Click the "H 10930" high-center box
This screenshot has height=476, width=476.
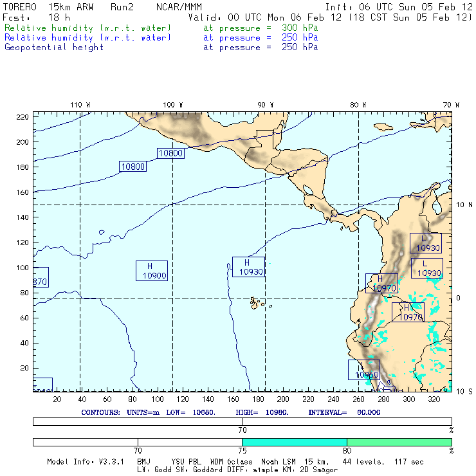click(x=248, y=267)
